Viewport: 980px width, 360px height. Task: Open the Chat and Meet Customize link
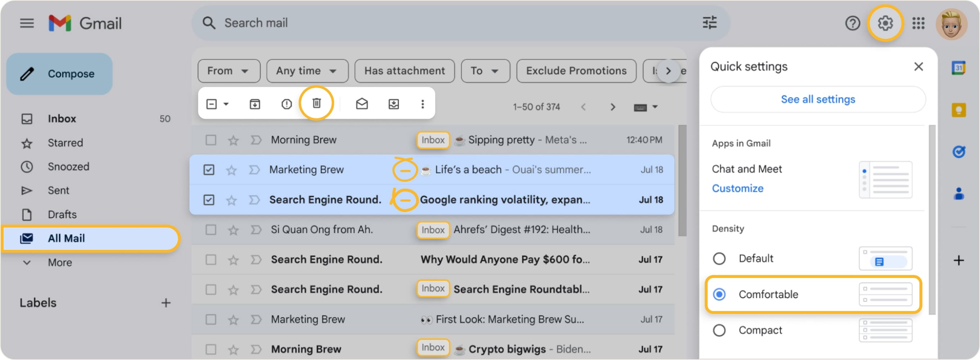click(737, 188)
